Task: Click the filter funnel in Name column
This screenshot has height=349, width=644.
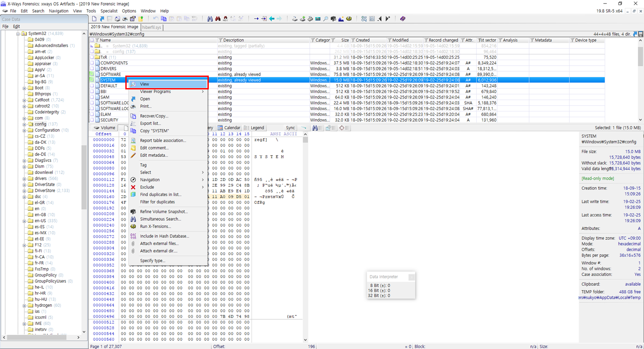Action: tap(97, 40)
